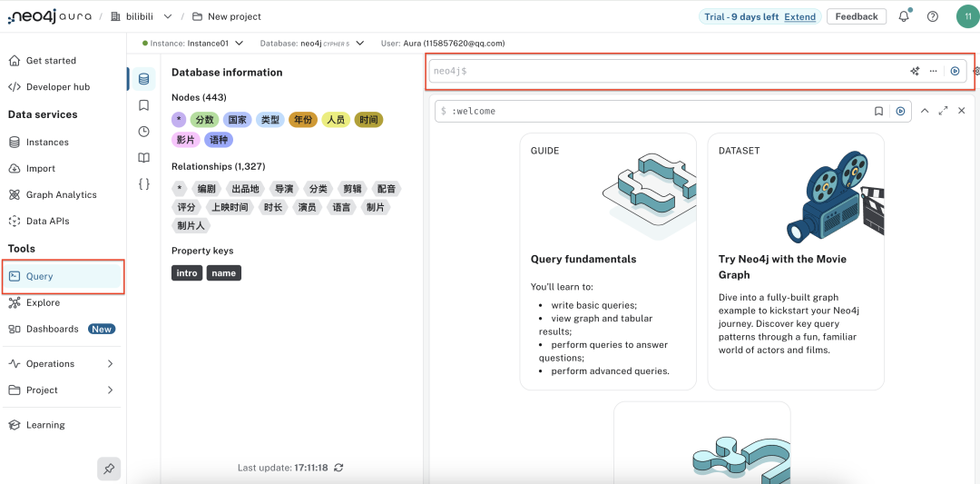Image resolution: width=980 pixels, height=484 pixels.
Task: Show query history clock icon
Action: point(143,132)
